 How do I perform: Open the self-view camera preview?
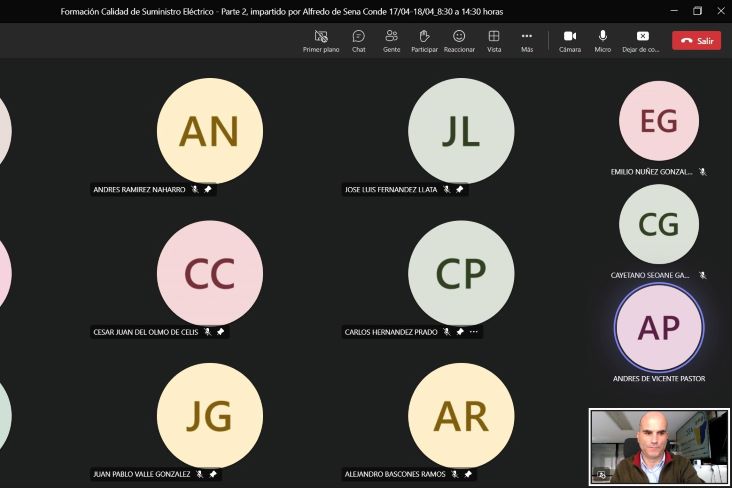click(659, 447)
